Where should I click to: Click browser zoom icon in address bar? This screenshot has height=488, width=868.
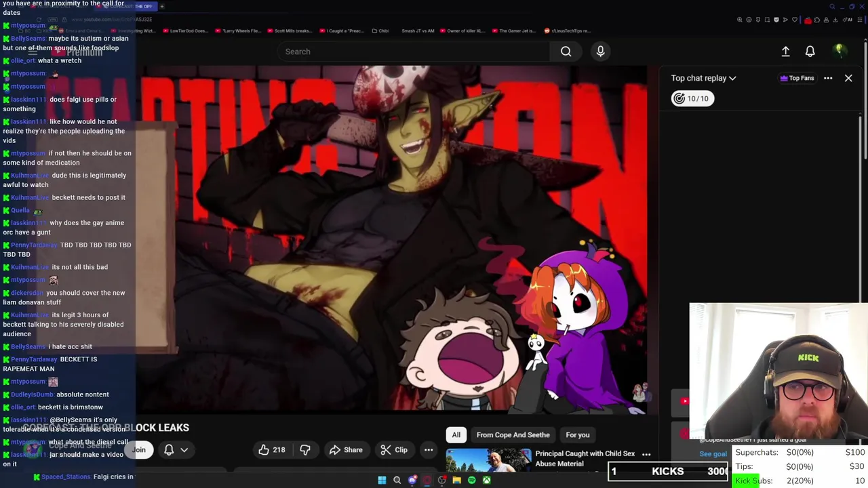[x=740, y=20]
